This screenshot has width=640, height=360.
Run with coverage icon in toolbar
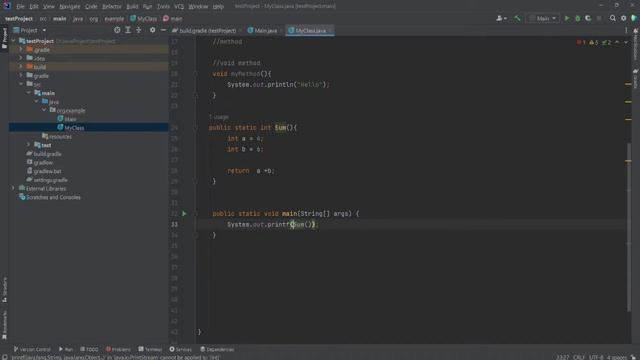(588, 18)
